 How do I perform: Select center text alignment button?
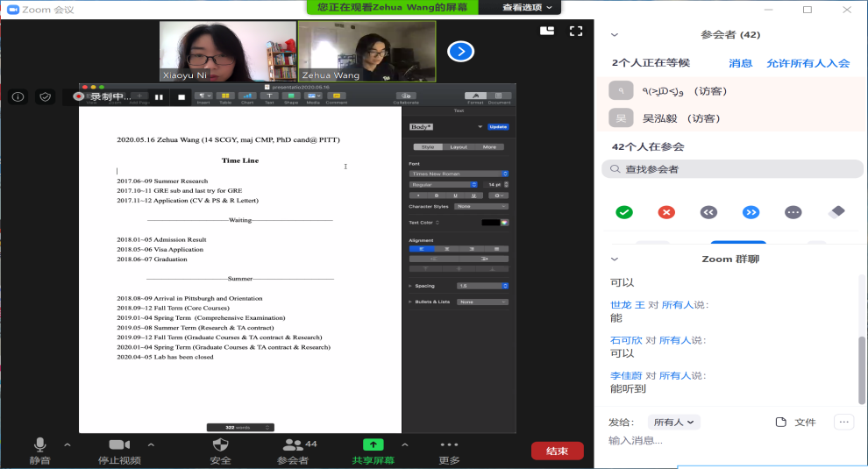tap(447, 249)
